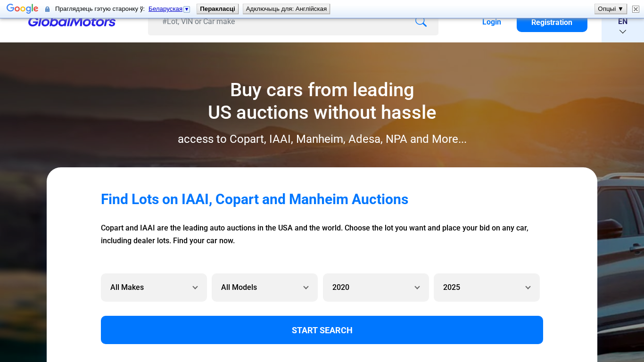Close the Google Translate bar
Viewport: 644px width, 362px height.
tap(636, 9)
